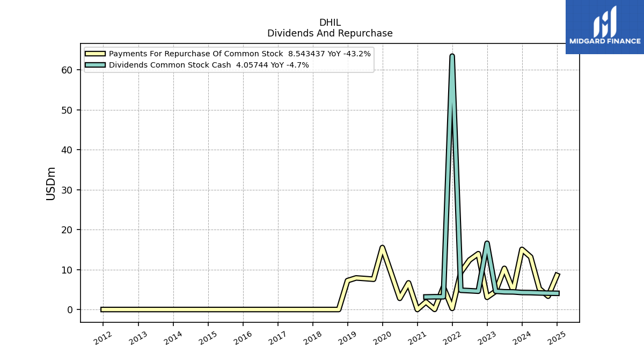Click the x-axis label 2022
This screenshot has width=644, height=362.
[x=452, y=338]
